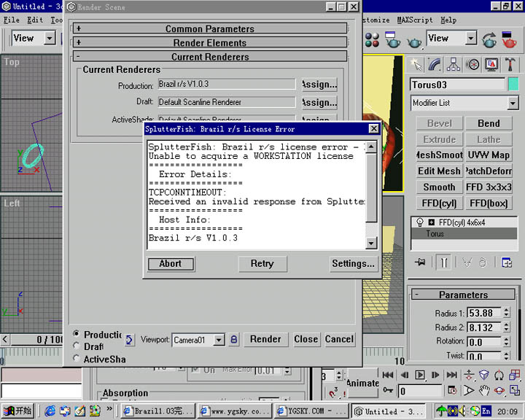525x420 pixels.
Task: Toggle Show End Result icon
Action: pos(443,262)
